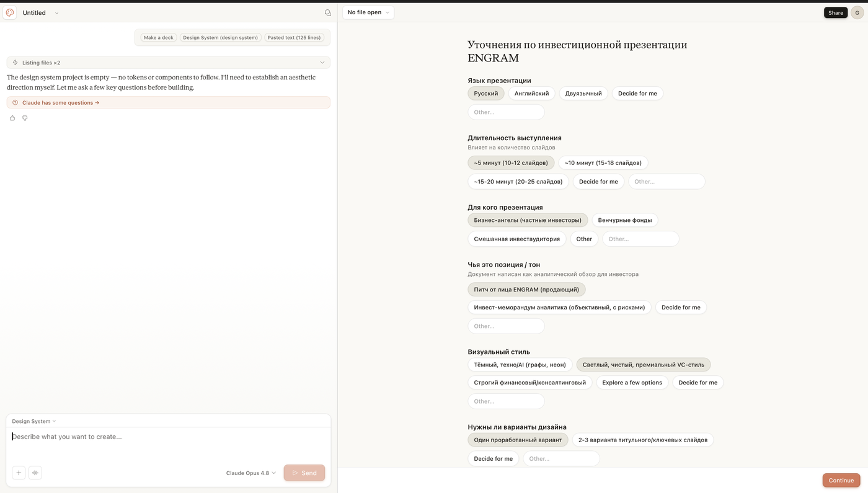Click the Share button
Image resolution: width=868 pixels, height=493 pixels.
point(836,12)
